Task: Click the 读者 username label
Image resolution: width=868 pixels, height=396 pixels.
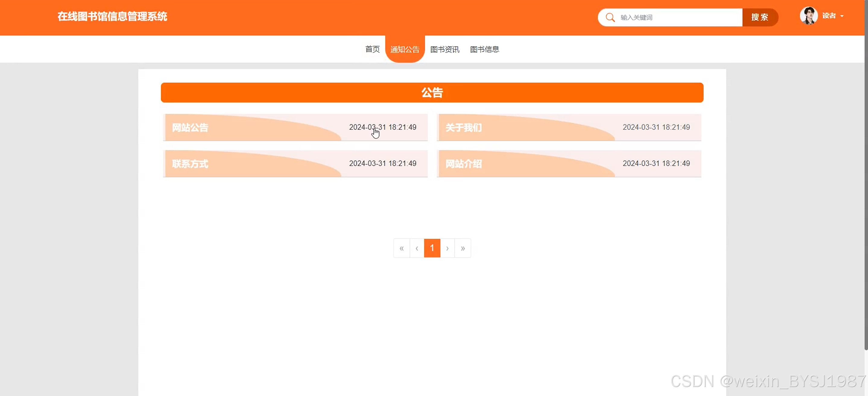Action: [829, 16]
